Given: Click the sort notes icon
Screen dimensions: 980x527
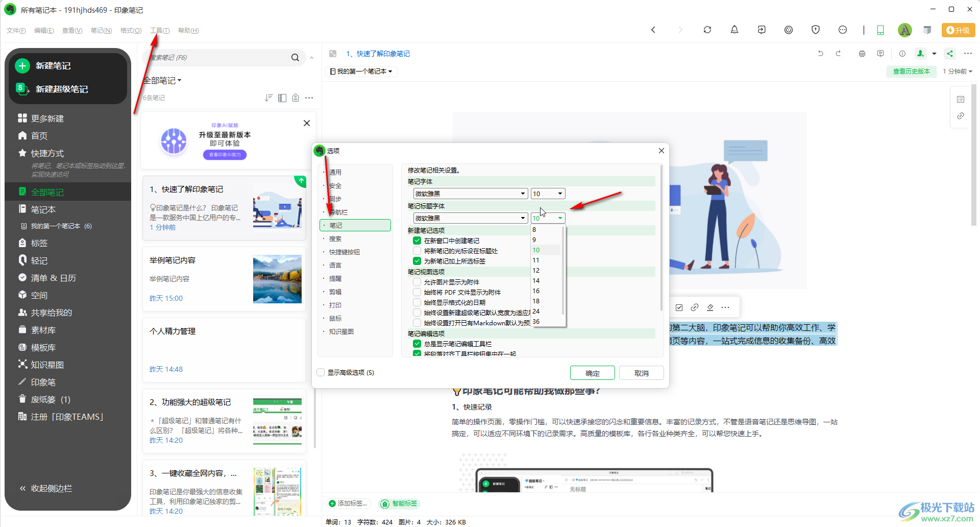Looking at the screenshot, I should pyautogui.click(x=269, y=98).
